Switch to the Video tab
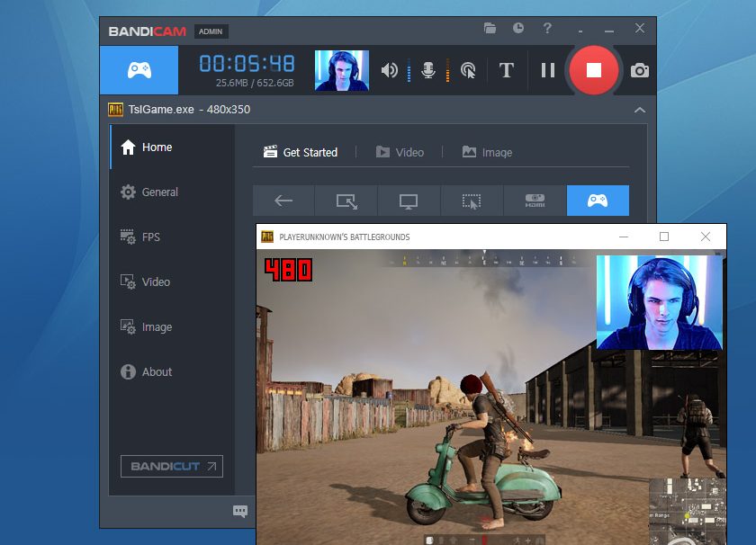The width and height of the screenshot is (756, 545). pyautogui.click(x=400, y=152)
